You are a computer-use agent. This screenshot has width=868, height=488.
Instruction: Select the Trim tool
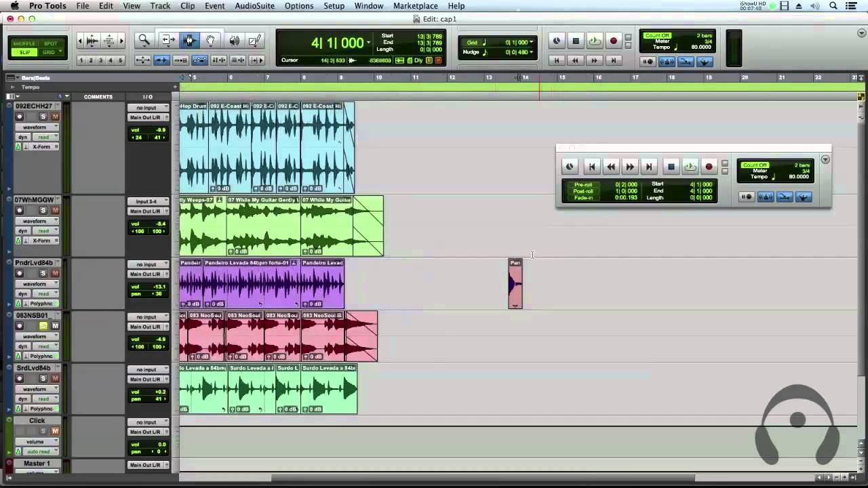coord(167,41)
